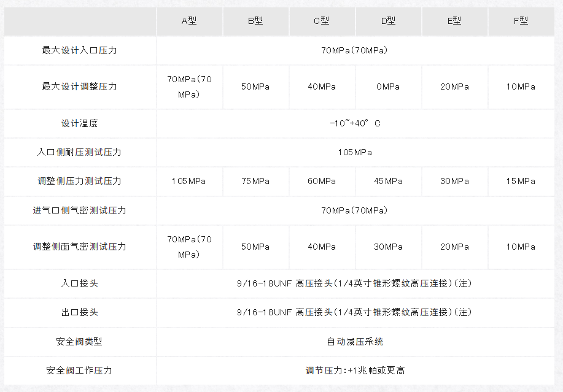This screenshot has height=392, width=563.
Task: Select the 45MPa cell
Action: coord(388,181)
